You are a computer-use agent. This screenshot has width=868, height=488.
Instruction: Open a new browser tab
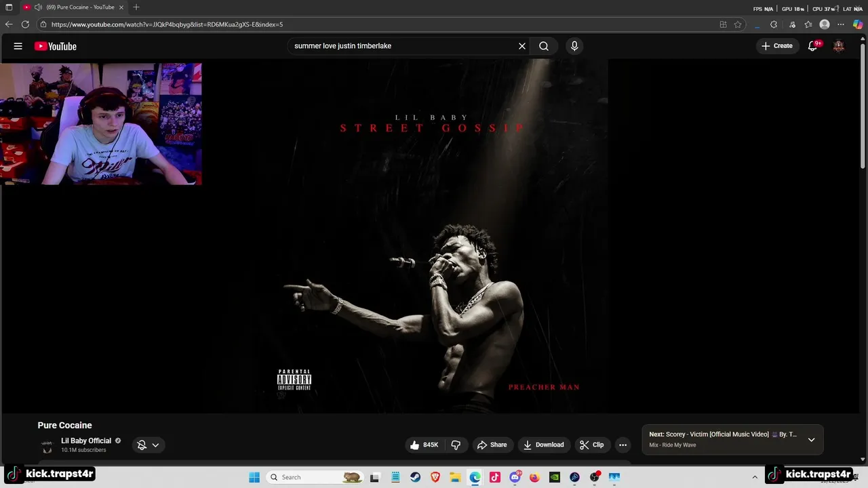pos(136,7)
